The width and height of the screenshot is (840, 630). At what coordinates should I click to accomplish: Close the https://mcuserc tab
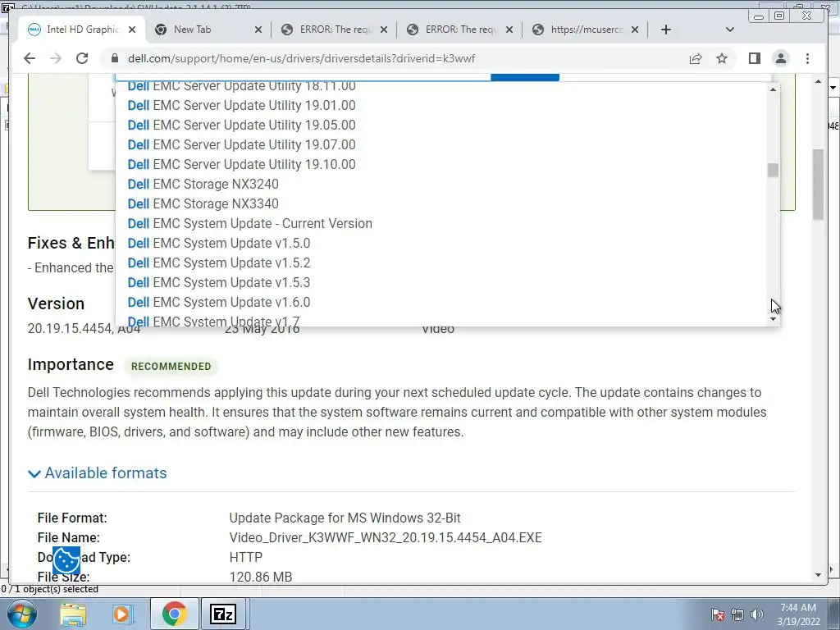635,30
